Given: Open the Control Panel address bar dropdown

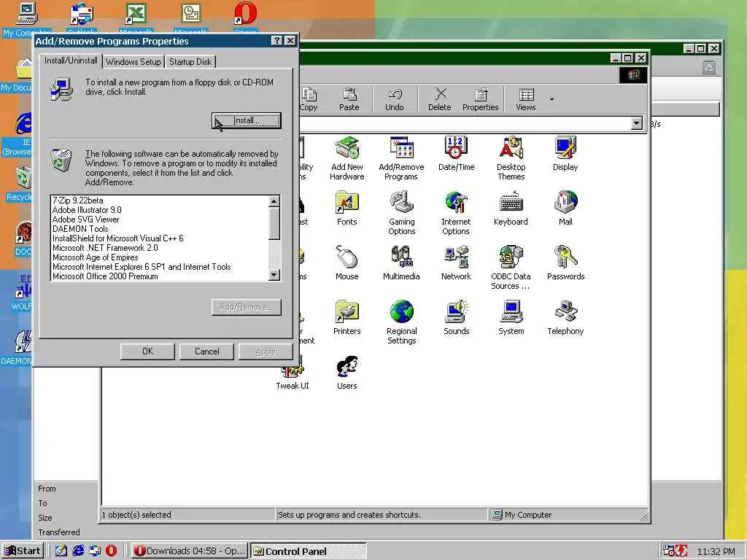Looking at the screenshot, I should coord(636,123).
